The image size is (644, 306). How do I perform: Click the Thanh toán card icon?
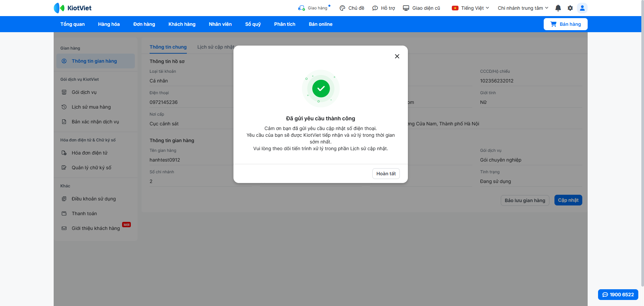tap(64, 213)
